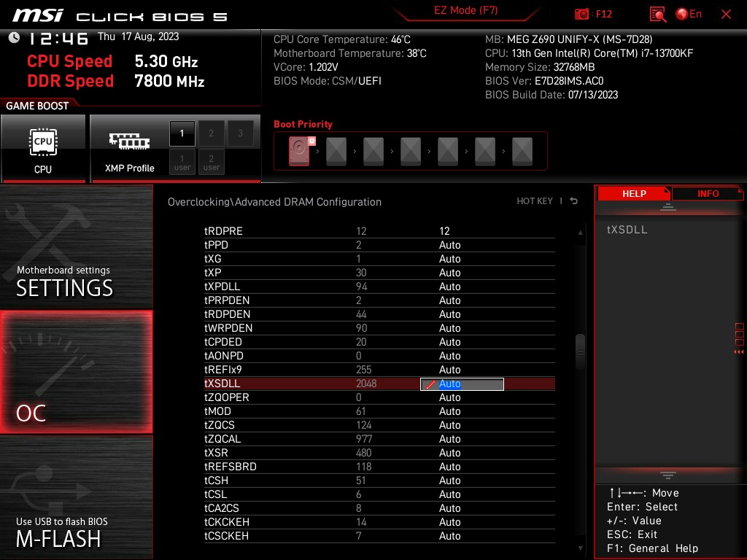This screenshot has width=747, height=560.
Task: Select the tZQCAL row
Action: point(379,438)
